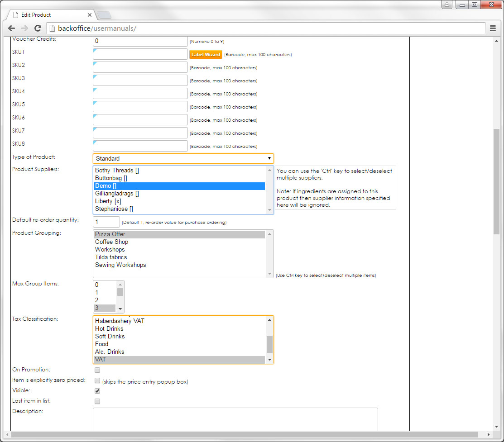
Task: Click the browser back arrow
Action: pyautogui.click(x=12, y=28)
